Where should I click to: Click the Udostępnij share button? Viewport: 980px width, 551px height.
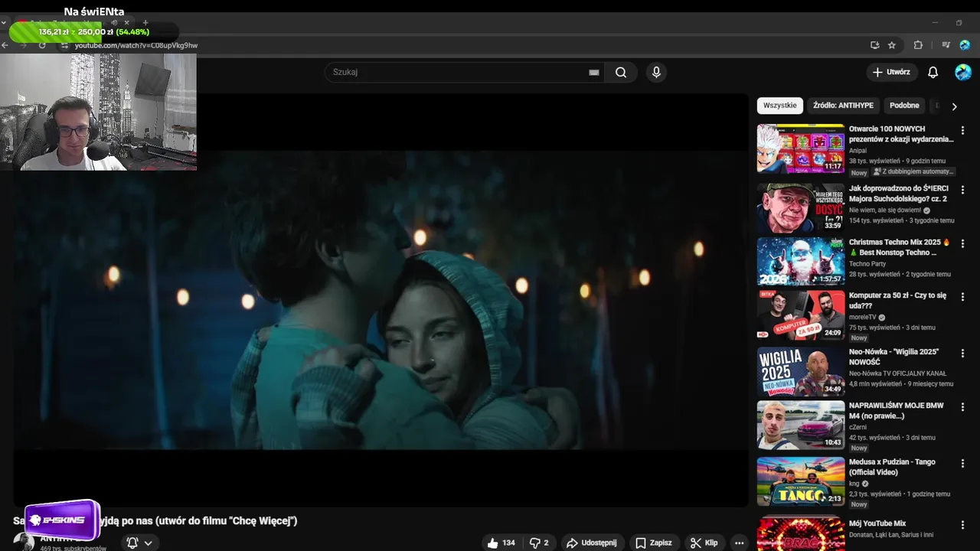[x=591, y=543]
